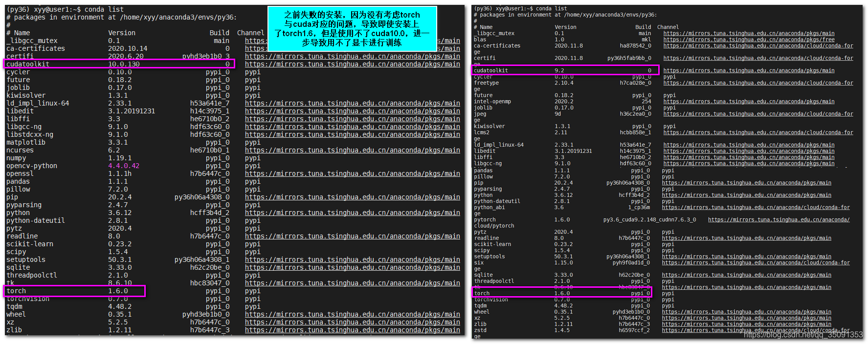Screen dimensions: 868x344
Task: Open mirror link in right terminal's jpeg row
Action: click(758, 114)
